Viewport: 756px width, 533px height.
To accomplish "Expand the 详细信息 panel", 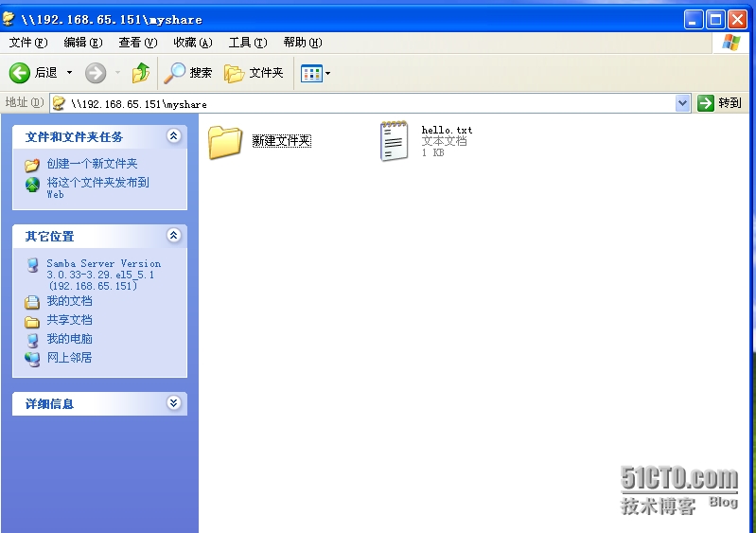I will pyautogui.click(x=173, y=402).
